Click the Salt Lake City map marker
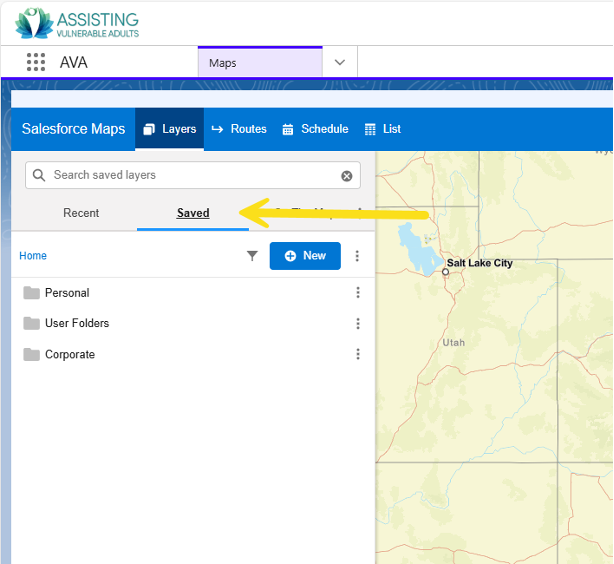Viewport: 614px width, 564px height. [x=445, y=271]
